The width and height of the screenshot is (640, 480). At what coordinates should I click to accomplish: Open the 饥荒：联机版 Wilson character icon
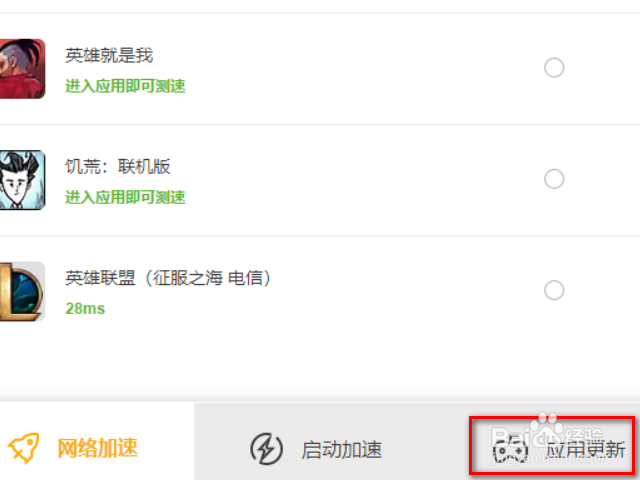[22, 180]
